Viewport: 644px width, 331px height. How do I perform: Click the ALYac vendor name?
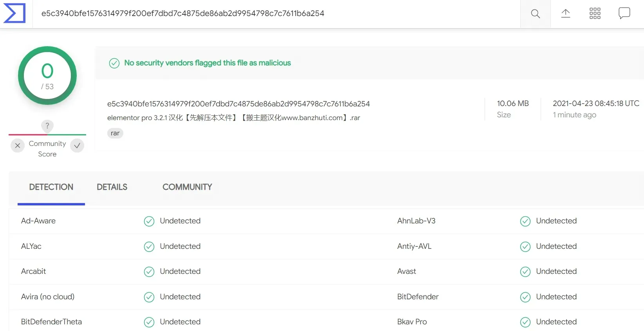pyautogui.click(x=31, y=246)
